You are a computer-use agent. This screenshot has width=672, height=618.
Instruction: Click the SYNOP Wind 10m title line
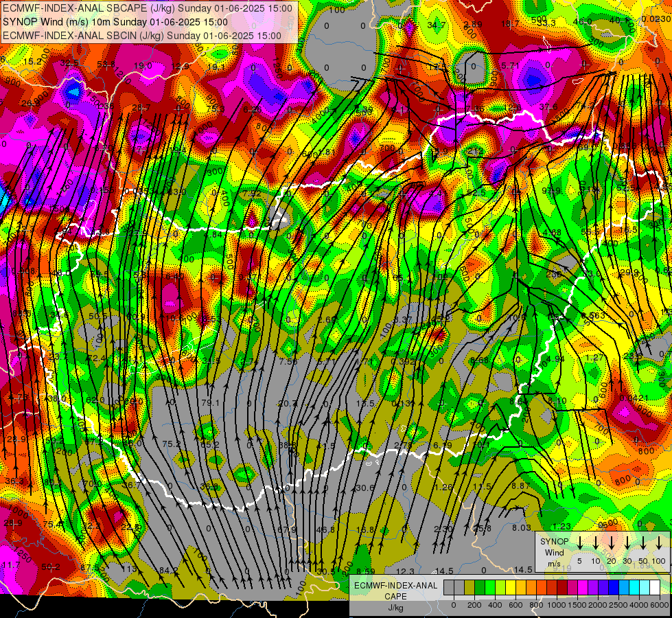(x=115, y=22)
